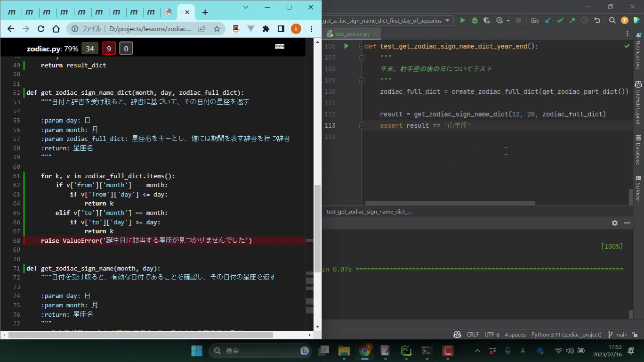This screenshot has height=362, width=644.
Task: Start debugging with the bug icon
Action: [x=475, y=21]
